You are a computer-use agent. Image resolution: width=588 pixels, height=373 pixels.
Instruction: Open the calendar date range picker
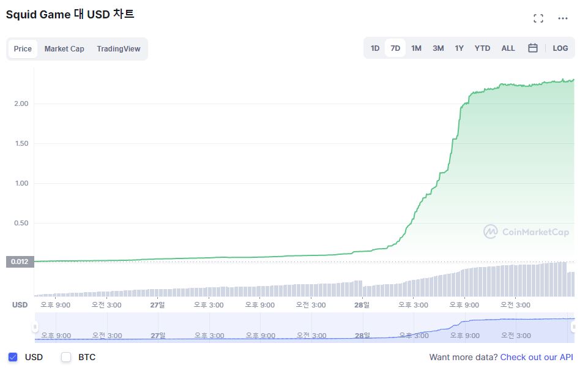tap(533, 48)
